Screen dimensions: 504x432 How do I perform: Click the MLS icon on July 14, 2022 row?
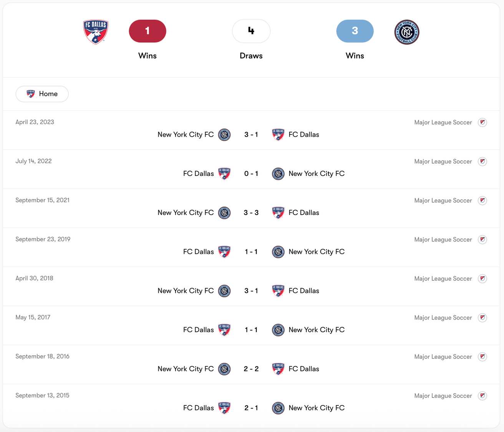482,162
